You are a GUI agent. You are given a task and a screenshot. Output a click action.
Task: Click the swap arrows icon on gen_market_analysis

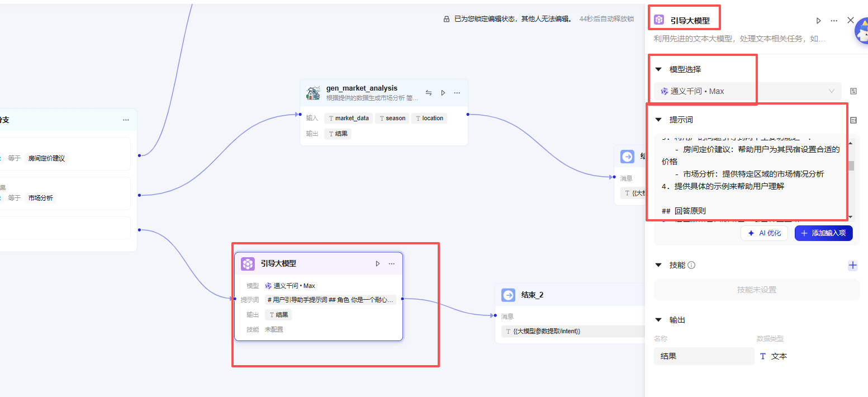coord(429,93)
